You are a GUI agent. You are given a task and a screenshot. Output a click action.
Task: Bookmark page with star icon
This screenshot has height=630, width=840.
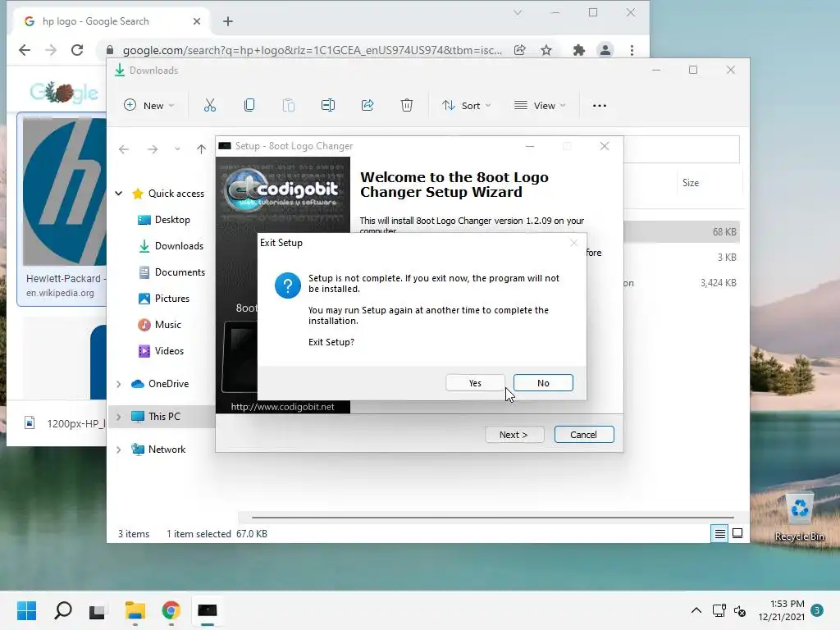tap(546, 50)
